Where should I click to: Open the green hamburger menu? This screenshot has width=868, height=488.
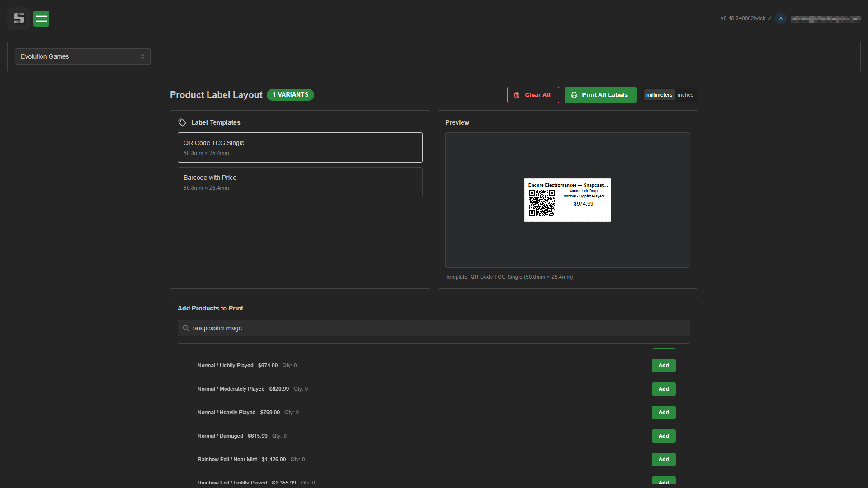(x=41, y=19)
